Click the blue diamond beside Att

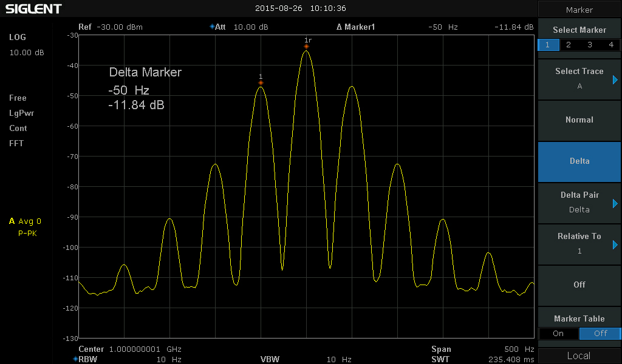[x=212, y=27]
